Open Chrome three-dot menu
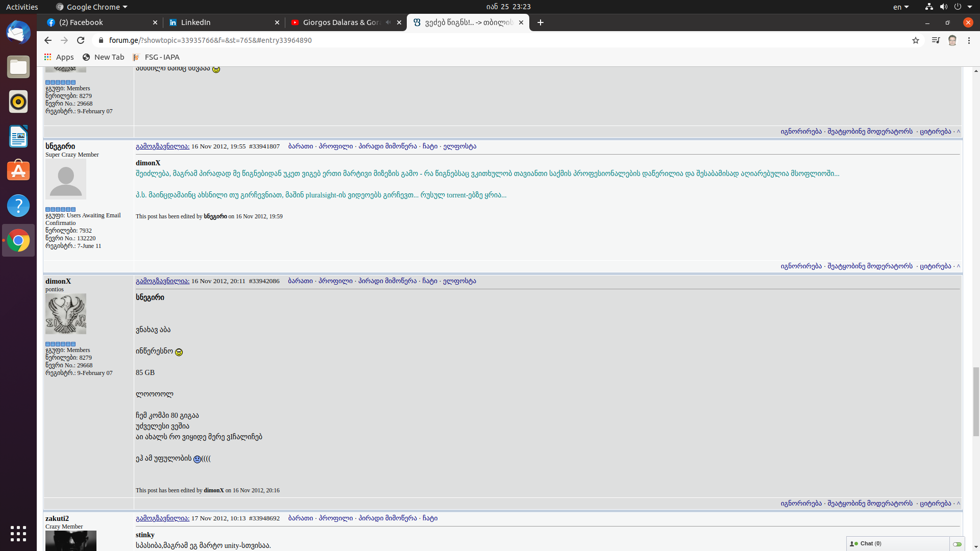The image size is (980, 551). (x=969, y=40)
